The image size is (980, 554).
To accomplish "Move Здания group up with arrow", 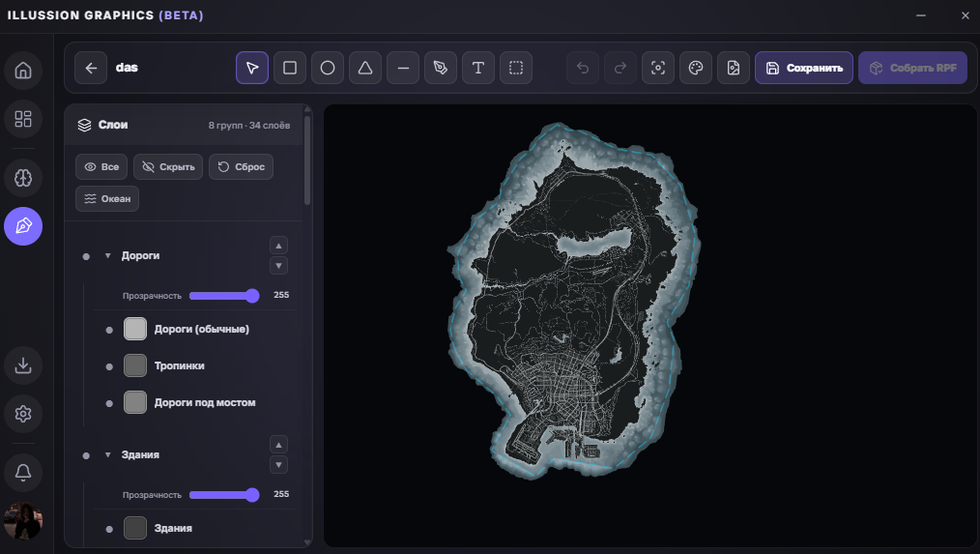I will [x=278, y=445].
